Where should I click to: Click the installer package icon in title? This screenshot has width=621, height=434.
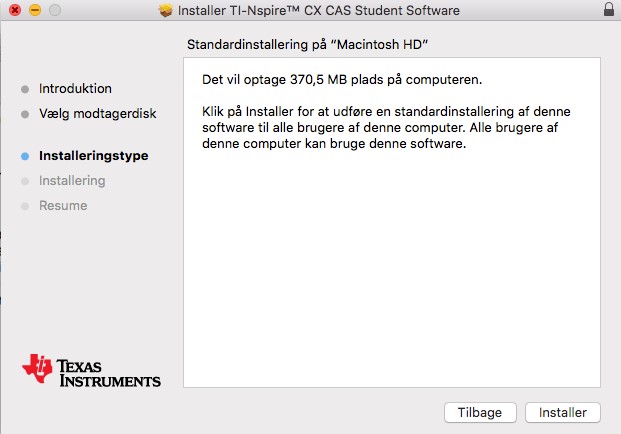point(166,10)
